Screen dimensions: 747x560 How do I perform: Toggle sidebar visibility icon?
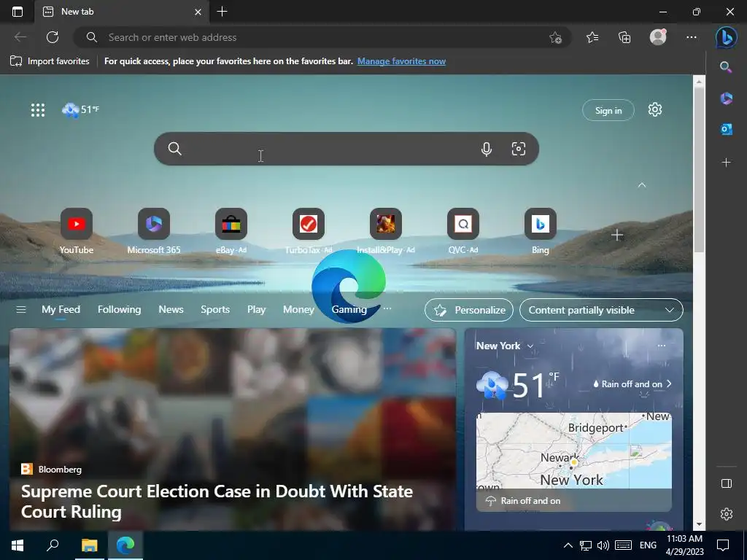(x=726, y=483)
